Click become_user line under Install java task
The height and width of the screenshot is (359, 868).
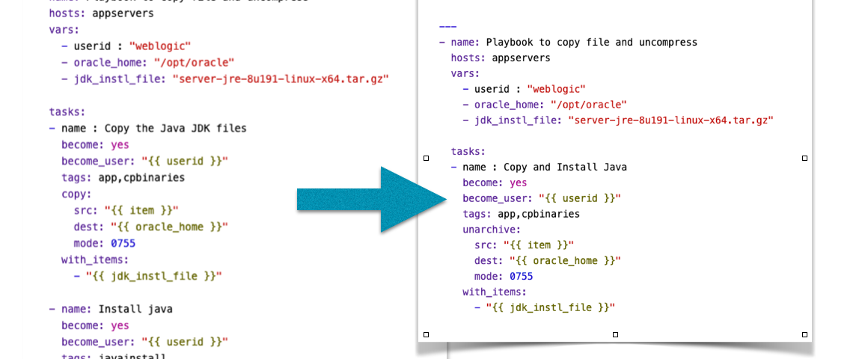coord(144,341)
